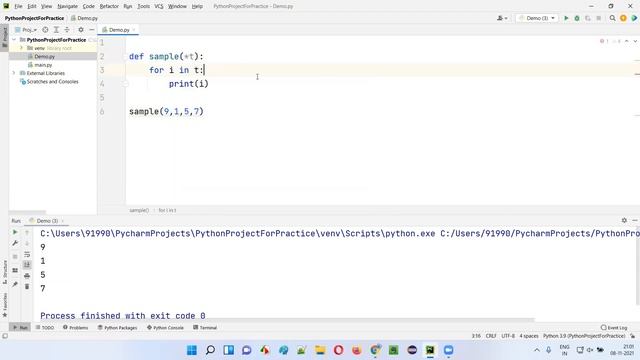Open the Python Packages tool window
This screenshot has width=640, height=360.
point(118,327)
